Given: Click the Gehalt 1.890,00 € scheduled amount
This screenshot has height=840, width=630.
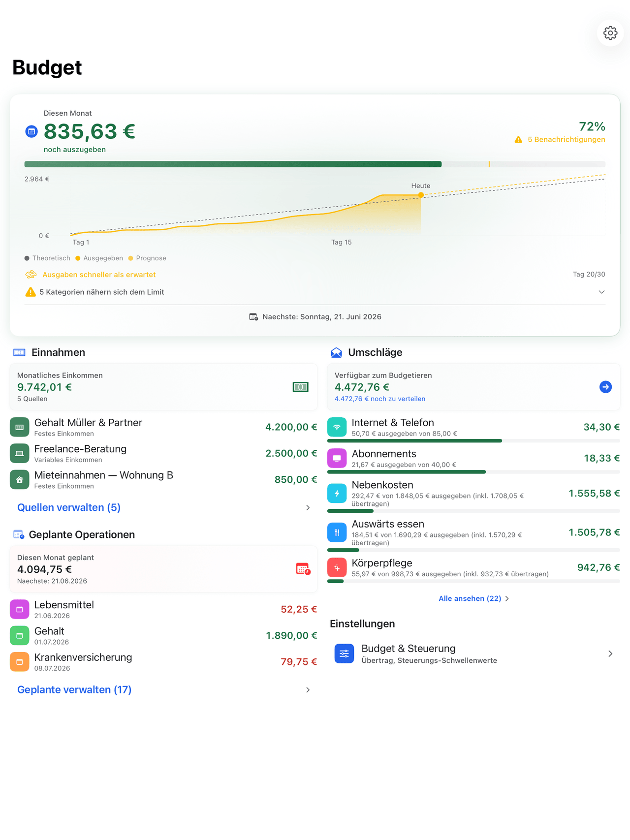Looking at the screenshot, I should tap(291, 635).
